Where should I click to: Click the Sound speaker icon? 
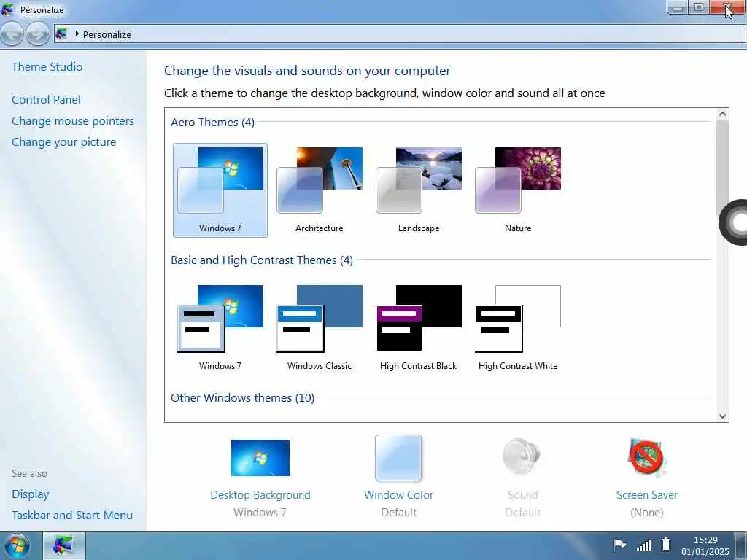[522, 456]
